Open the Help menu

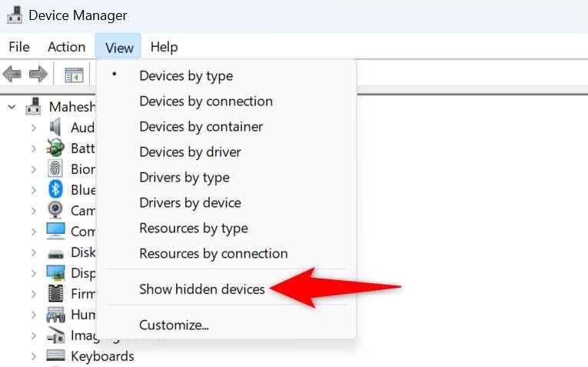click(164, 47)
